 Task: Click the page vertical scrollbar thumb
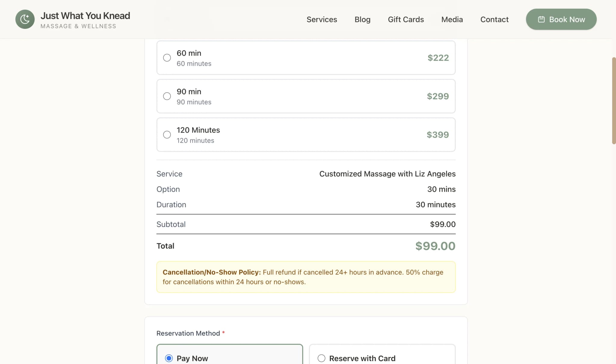click(x=614, y=101)
